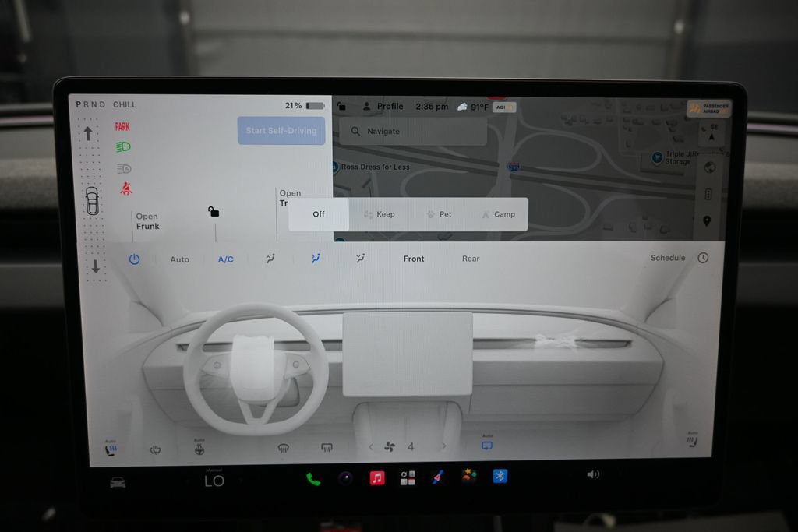798x532 pixels.
Task: Tap the lock icon in status bar
Action: click(x=341, y=106)
